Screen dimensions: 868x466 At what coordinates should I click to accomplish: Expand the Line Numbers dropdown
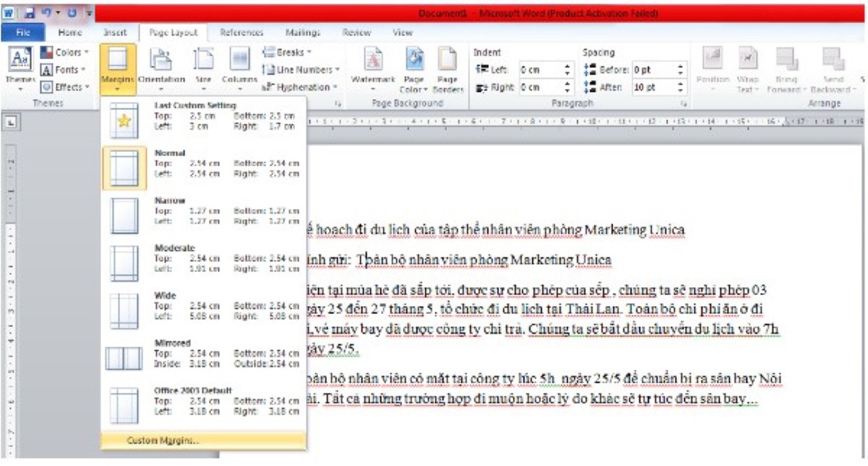coord(302,69)
